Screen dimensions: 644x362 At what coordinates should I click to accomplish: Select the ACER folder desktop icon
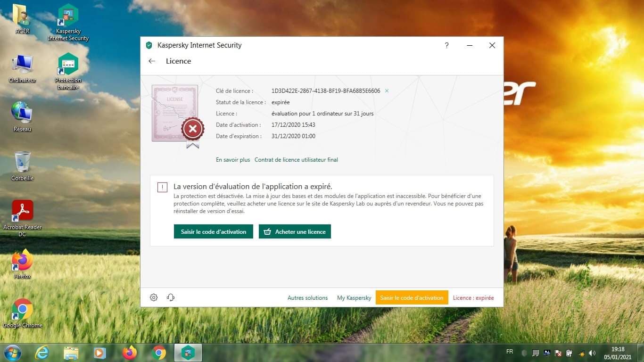[x=22, y=19]
